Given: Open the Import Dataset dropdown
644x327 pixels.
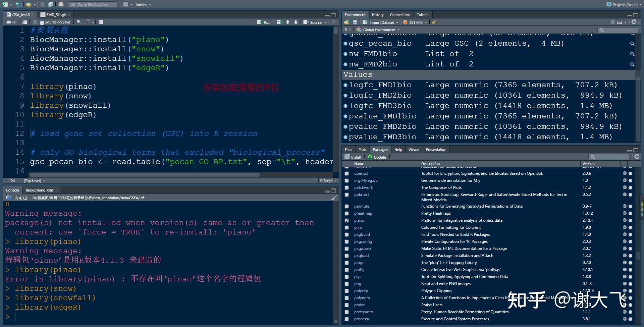Looking at the screenshot, I should (x=381, y=22).
